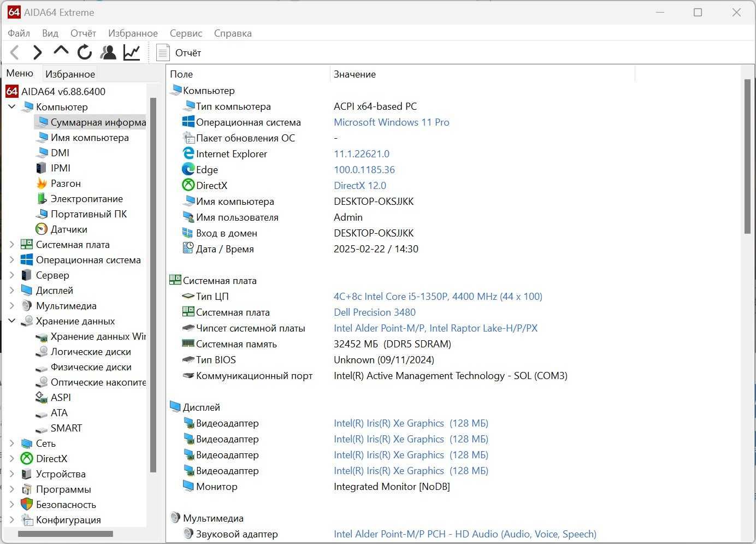
Task: Select the ATA tree item
Action: (x=59, y=413)
